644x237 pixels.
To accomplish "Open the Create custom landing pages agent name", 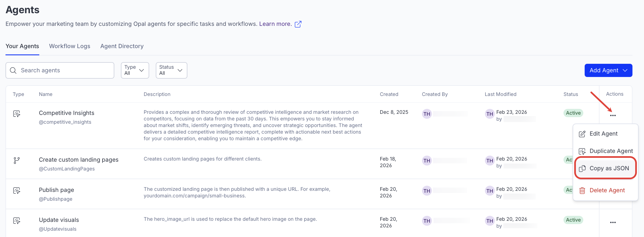I will 79,160.
